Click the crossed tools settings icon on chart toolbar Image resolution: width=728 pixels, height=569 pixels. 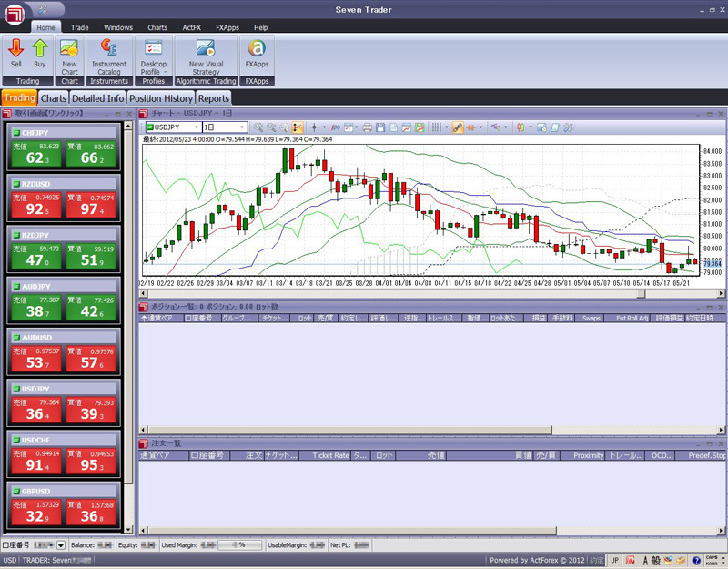tap(568, 127)
